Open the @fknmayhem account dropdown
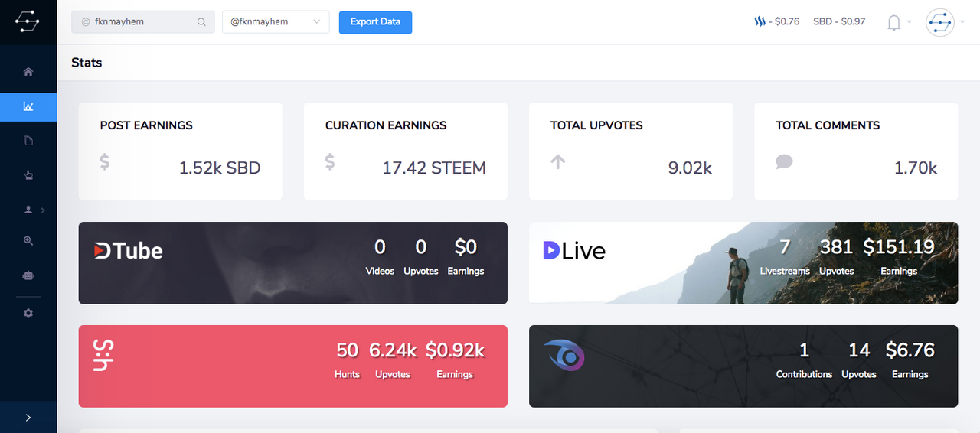The height and width of the screenshot is (433, 980). pos(276,22)
